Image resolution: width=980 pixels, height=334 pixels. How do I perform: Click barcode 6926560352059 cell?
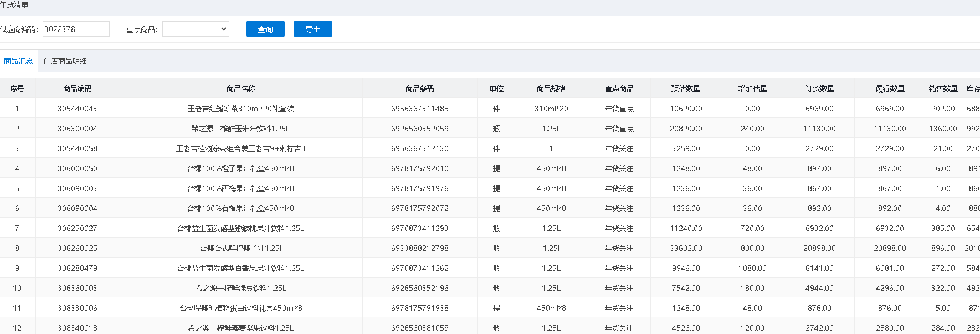tap(419, 129)
